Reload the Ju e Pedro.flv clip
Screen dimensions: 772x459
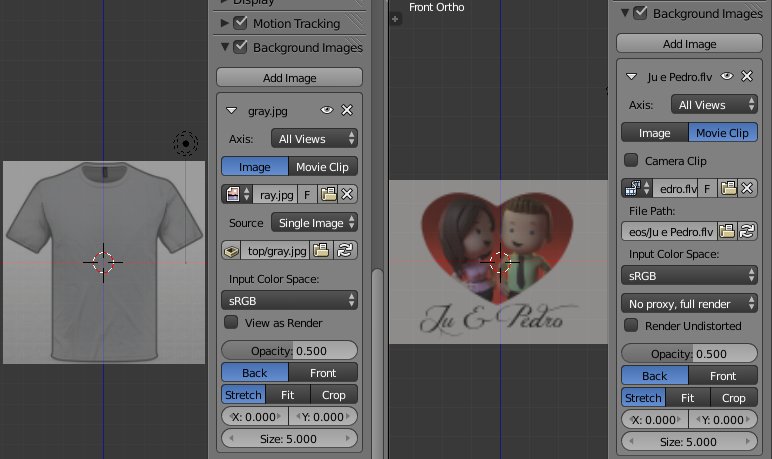[x=747, y=231]
